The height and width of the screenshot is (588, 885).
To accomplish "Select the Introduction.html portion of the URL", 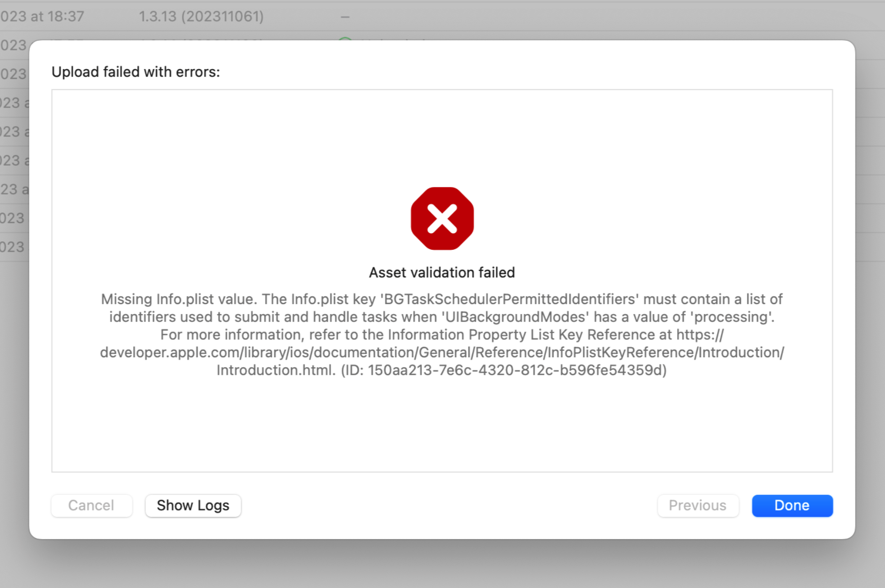I will pos(273,370).
